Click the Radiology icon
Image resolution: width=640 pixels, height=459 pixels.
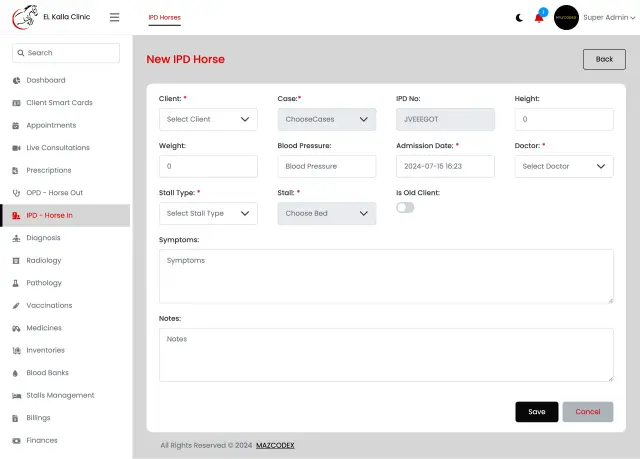point(16,261)
